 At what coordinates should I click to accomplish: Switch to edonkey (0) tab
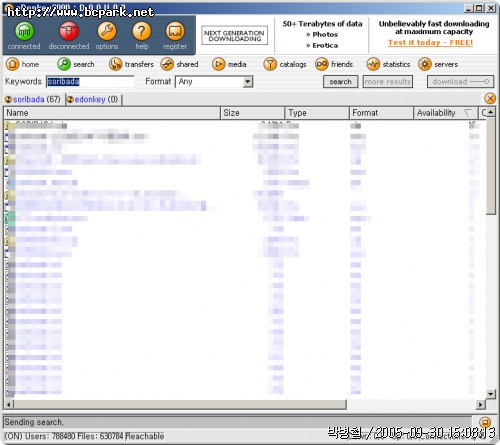coord(93,99)
